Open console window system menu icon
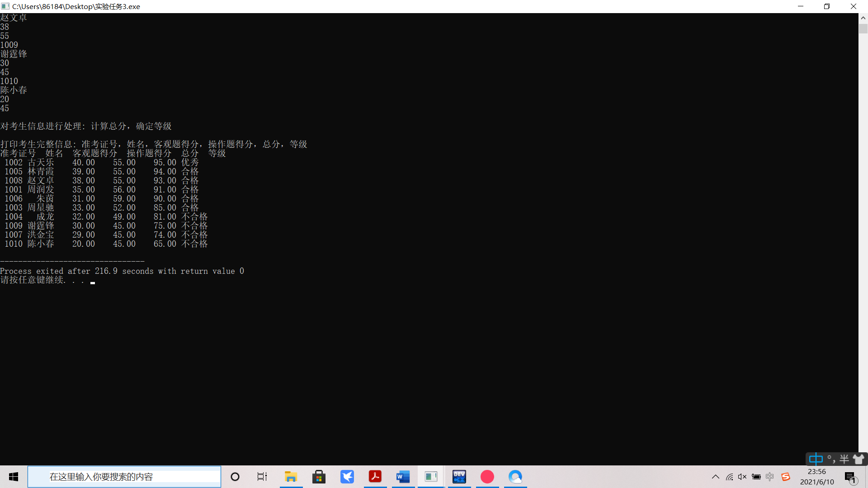This screenshot has height=488, width=868. 5,6
